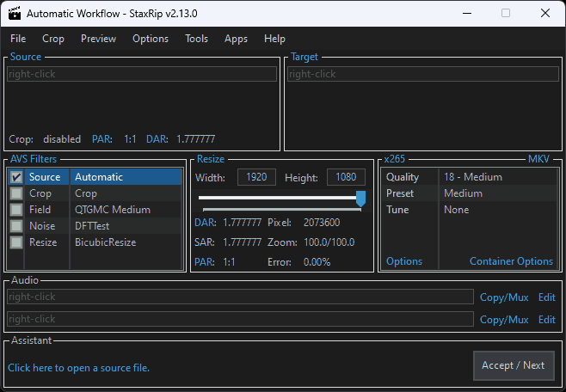Screen dimensions: 566x392
Task: Click the x265 encoder label
Action: 394,159
